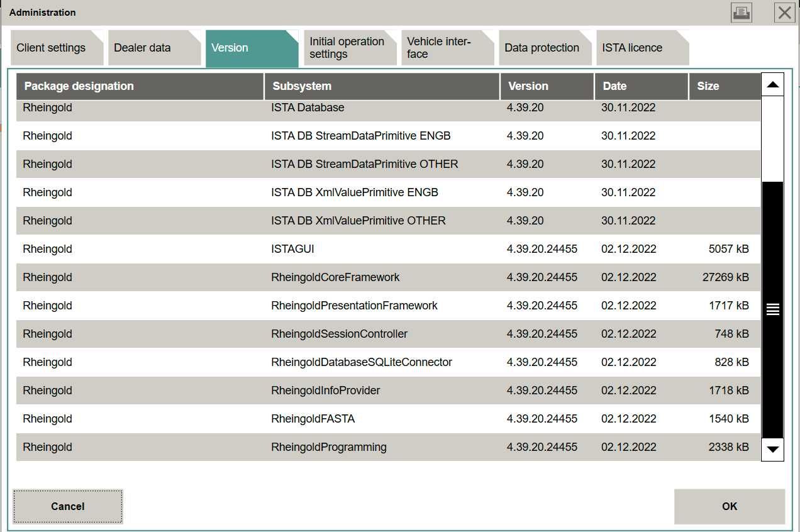Go to the Vehicle interface tab
Viewport: 800px width, 532px height.
[x=448, y=48]
